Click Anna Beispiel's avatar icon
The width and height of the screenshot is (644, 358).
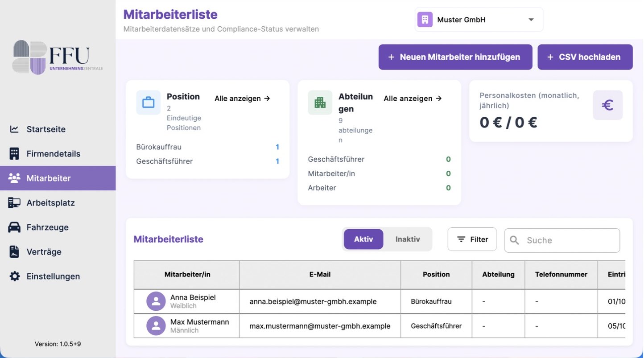click(156, 301)
